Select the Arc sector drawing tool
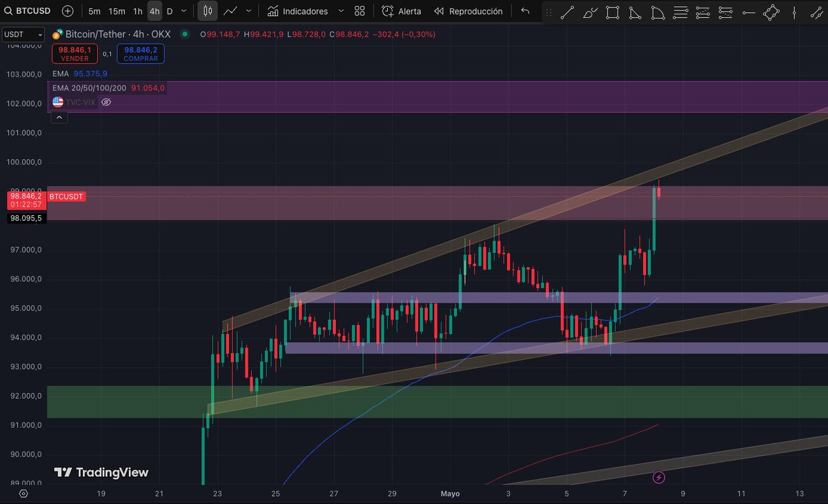This screenshot has width=828, height=504. (658, 12)
